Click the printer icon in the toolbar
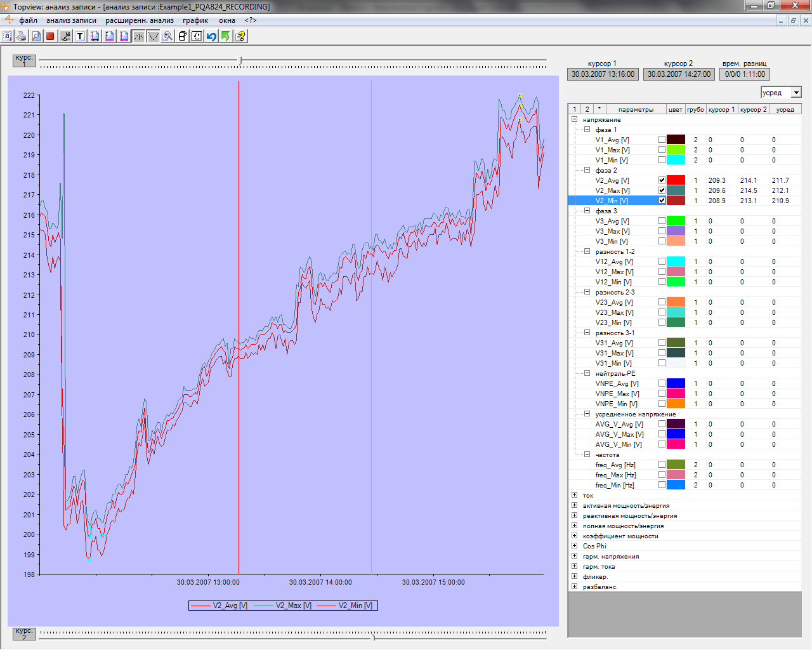 pos(22,36)
